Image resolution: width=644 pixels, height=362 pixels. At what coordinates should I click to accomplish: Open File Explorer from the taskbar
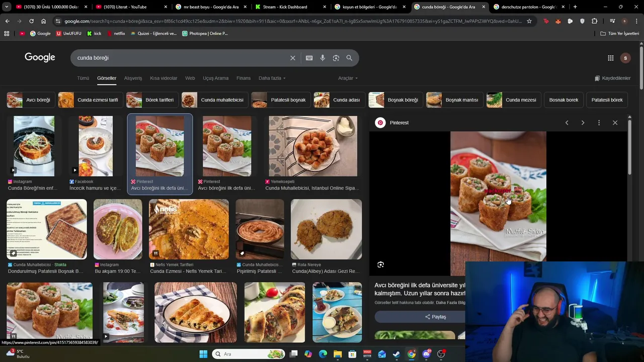pos(338,354)
